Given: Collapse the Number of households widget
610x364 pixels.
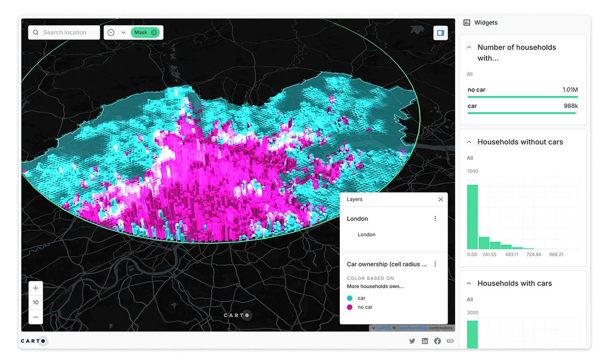Looking at the screenshot, I should coord(469,47).
